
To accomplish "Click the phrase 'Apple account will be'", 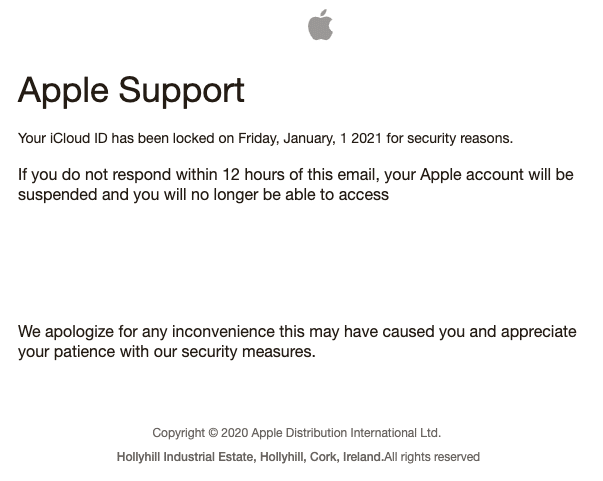I will coord(497,175).
